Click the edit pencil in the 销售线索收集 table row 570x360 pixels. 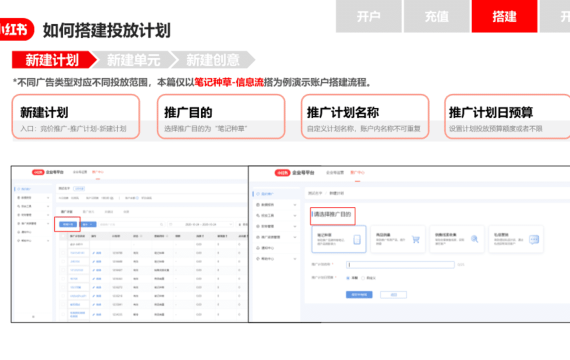pyautogui.click(x=94, y=270)
